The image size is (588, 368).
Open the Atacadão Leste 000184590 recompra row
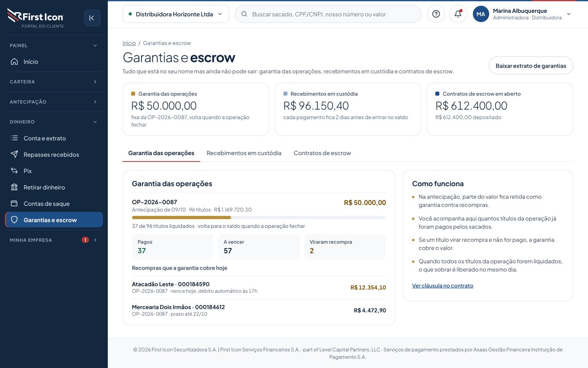pos(259,288)
